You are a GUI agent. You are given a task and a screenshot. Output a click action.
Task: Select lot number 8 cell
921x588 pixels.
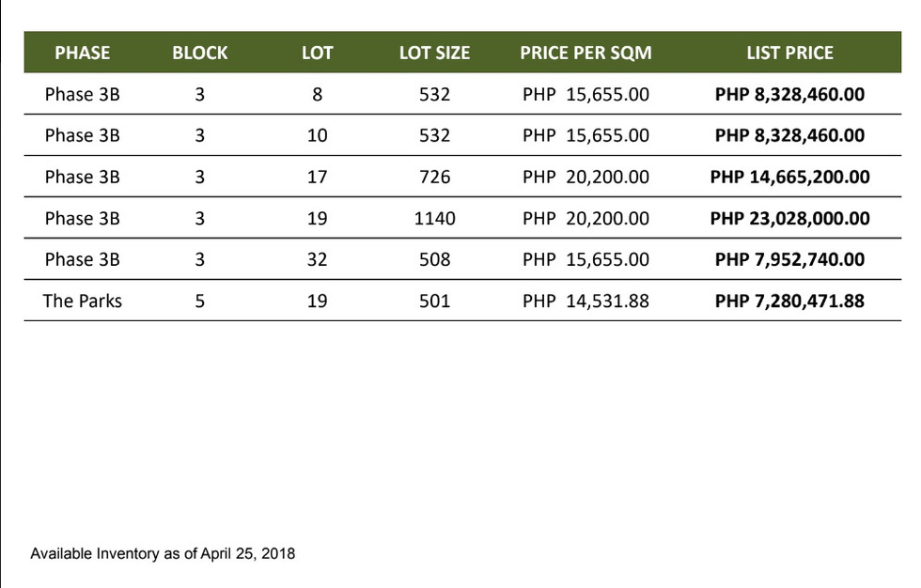(x=318, y=94)
